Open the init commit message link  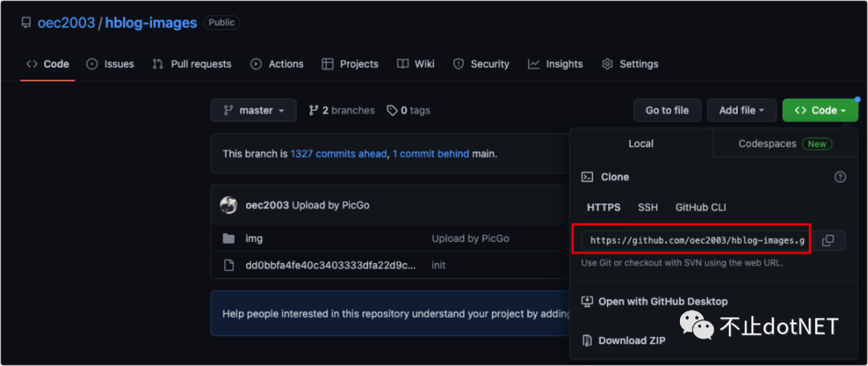439,265
